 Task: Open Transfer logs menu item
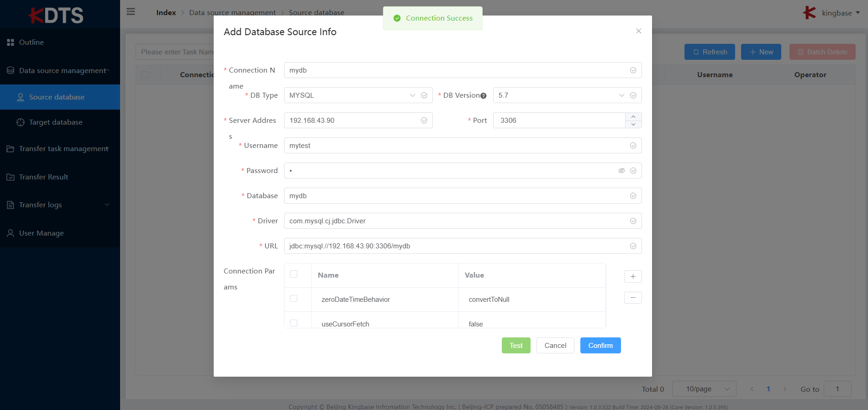[60, 205]
